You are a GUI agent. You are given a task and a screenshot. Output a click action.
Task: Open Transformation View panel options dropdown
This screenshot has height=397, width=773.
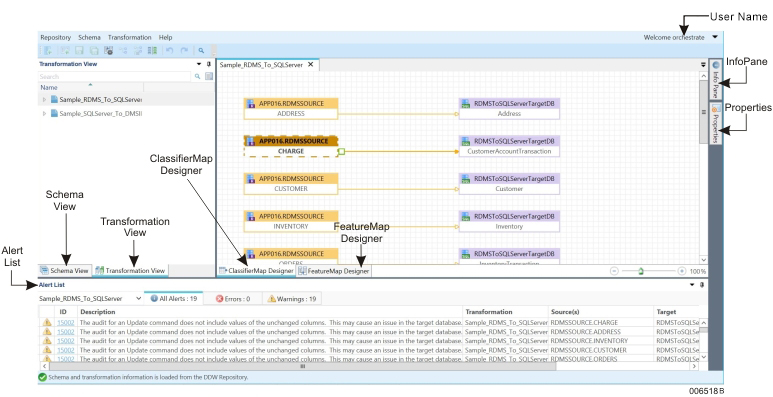point(199,64)
